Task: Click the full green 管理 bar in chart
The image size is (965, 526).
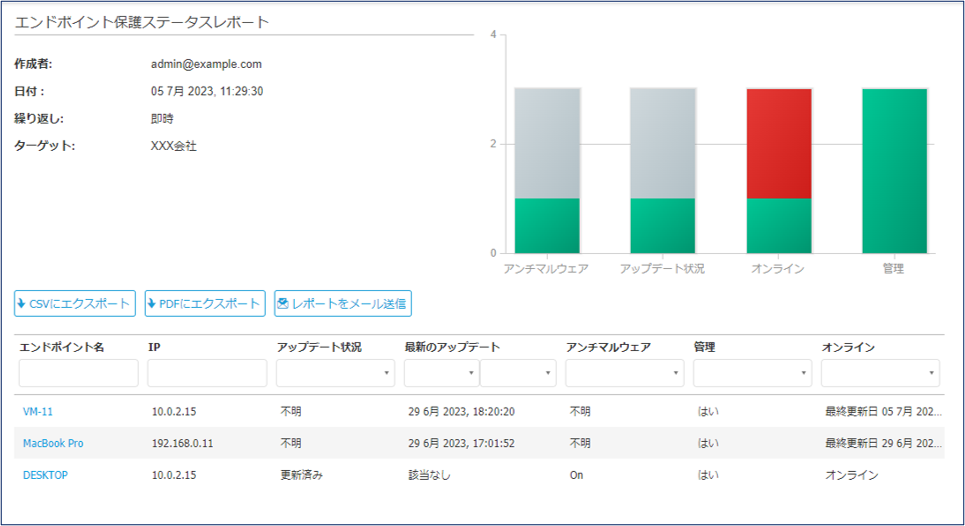Action: click(x=894, y=170)
